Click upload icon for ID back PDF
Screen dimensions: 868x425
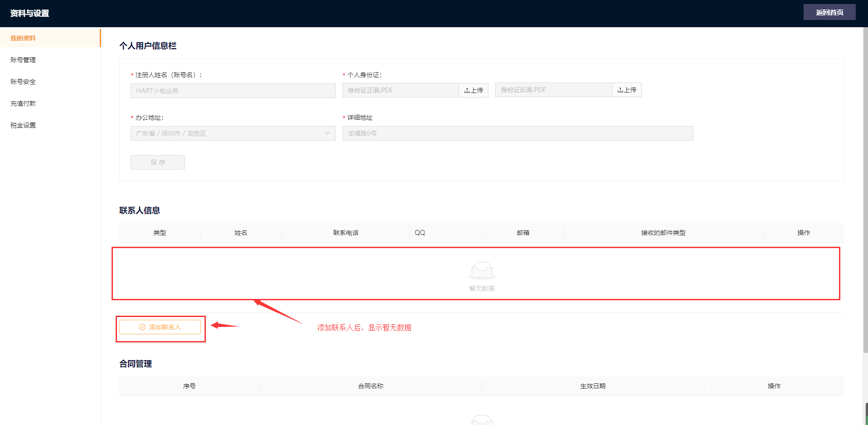[x=620, y=90]
